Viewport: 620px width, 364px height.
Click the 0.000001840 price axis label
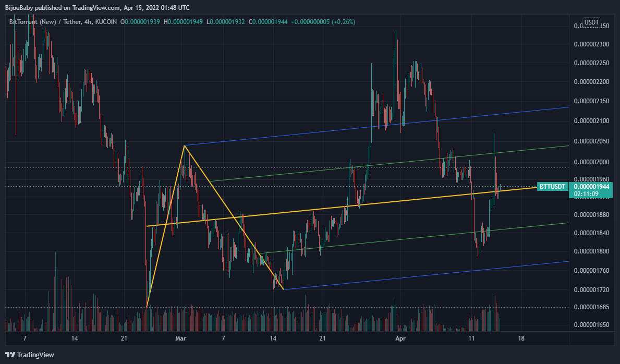591,233
